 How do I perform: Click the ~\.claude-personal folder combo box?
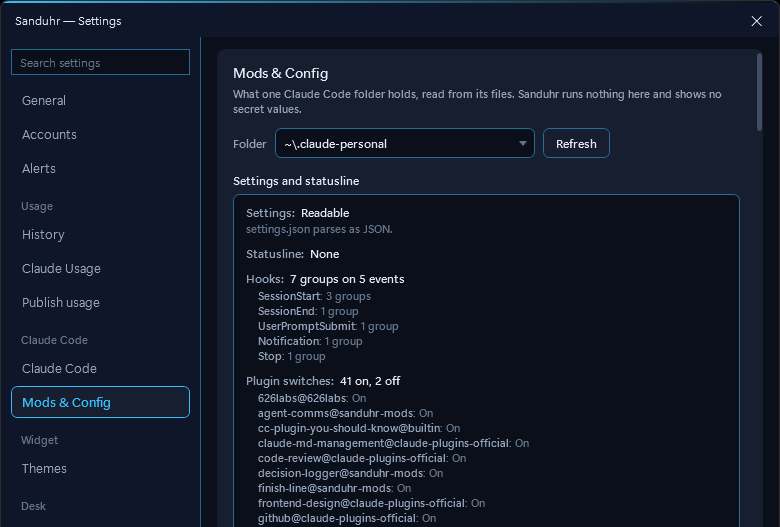(405, 143)
